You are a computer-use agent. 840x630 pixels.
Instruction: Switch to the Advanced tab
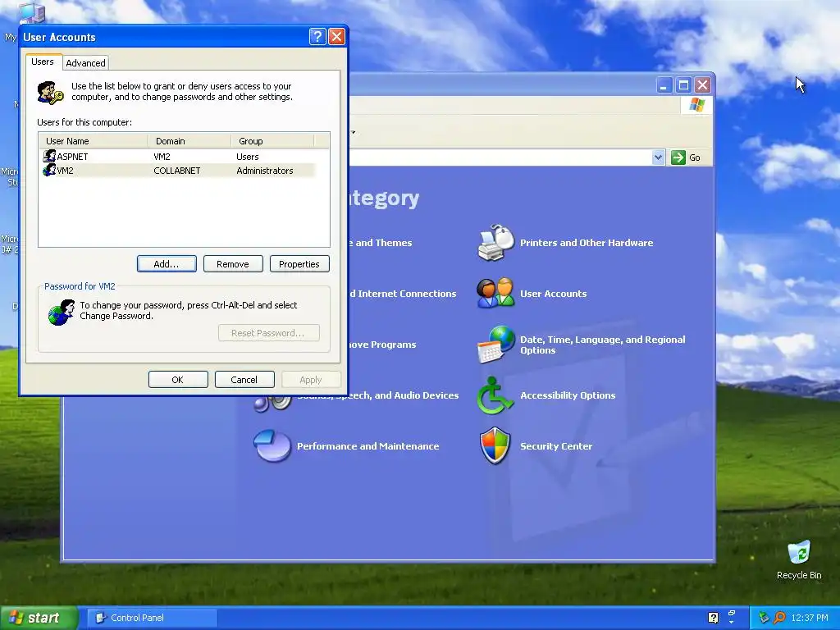pos(85,62)
